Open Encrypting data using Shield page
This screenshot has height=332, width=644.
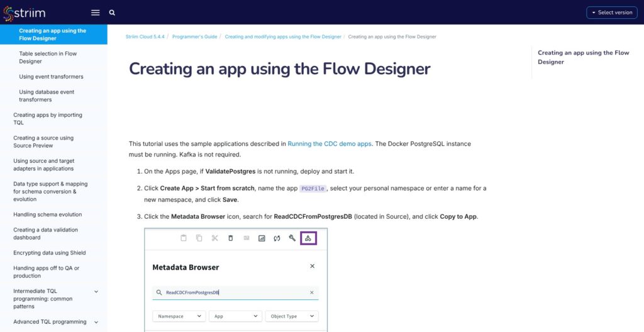tap(49, 253)
